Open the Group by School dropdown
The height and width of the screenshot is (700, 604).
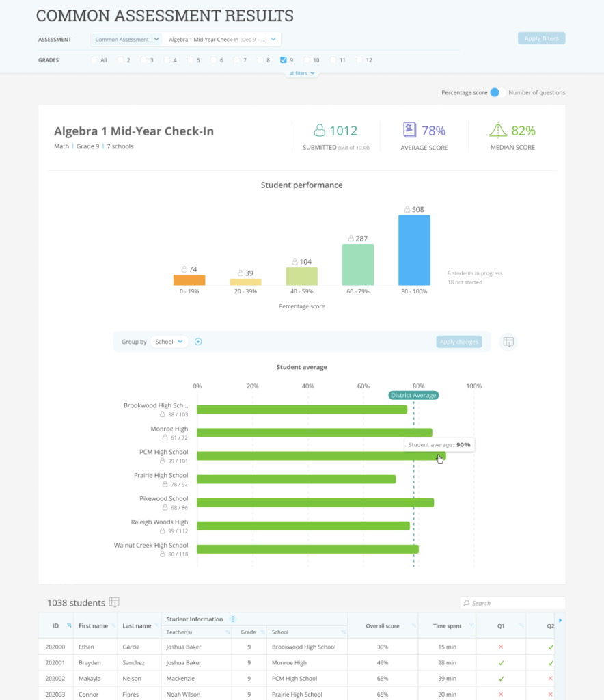(x=169, y=342)
